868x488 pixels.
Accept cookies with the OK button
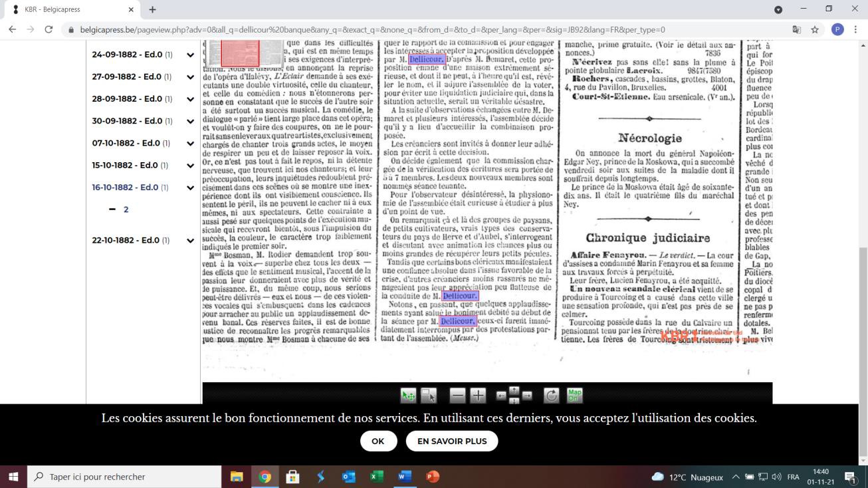(x=378, y=441)
